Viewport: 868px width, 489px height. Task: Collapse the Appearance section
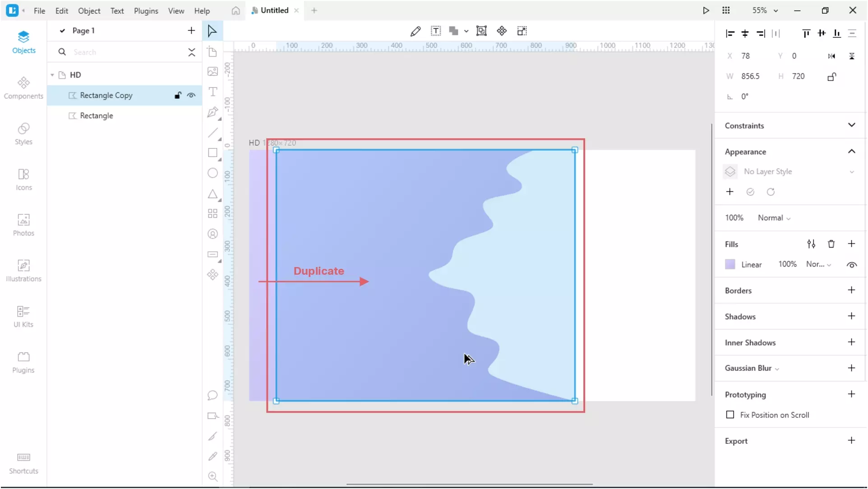click(x=851, y=152)
